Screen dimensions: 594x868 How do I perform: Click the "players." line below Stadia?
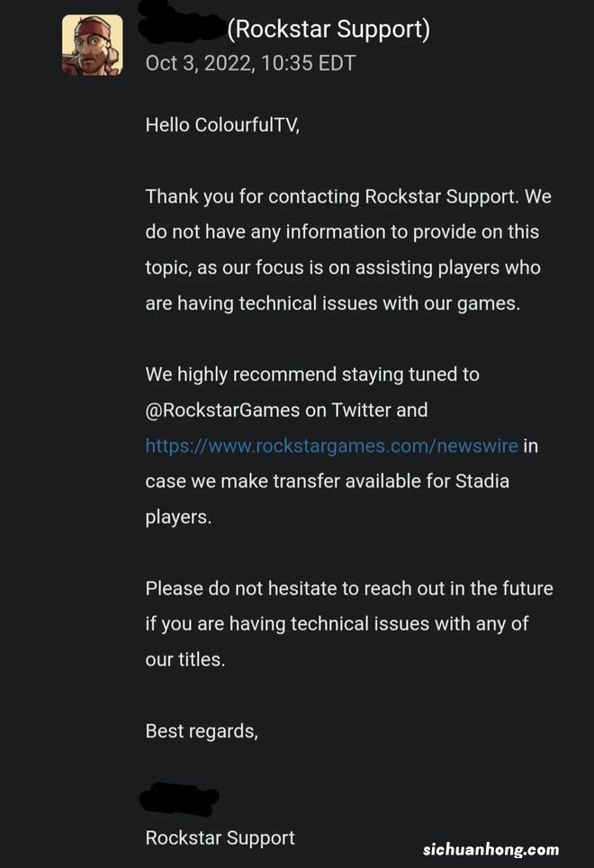(x=178, y=518)
